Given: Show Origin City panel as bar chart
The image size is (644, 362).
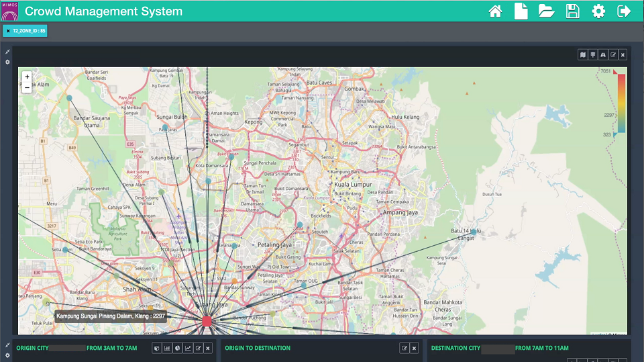Looking at the screenshot, I should tap(167, 348).
